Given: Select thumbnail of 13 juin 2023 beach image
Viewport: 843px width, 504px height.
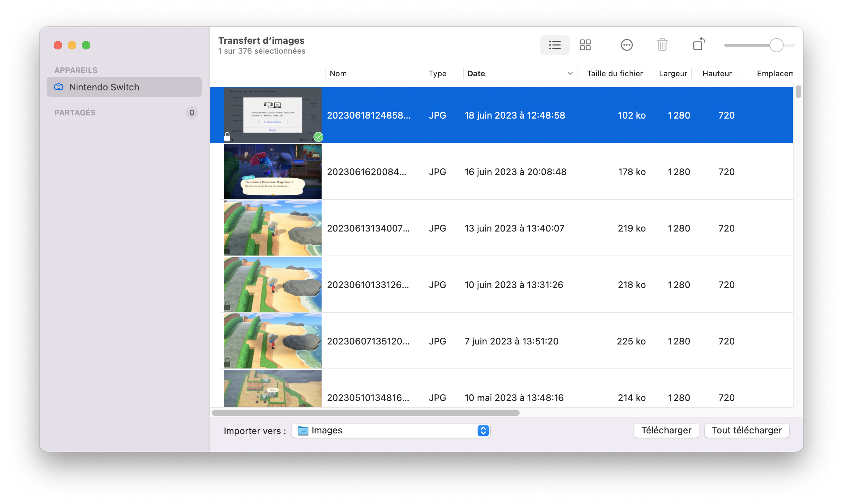Looking at the screenshot, I should [x=273, y=228].
